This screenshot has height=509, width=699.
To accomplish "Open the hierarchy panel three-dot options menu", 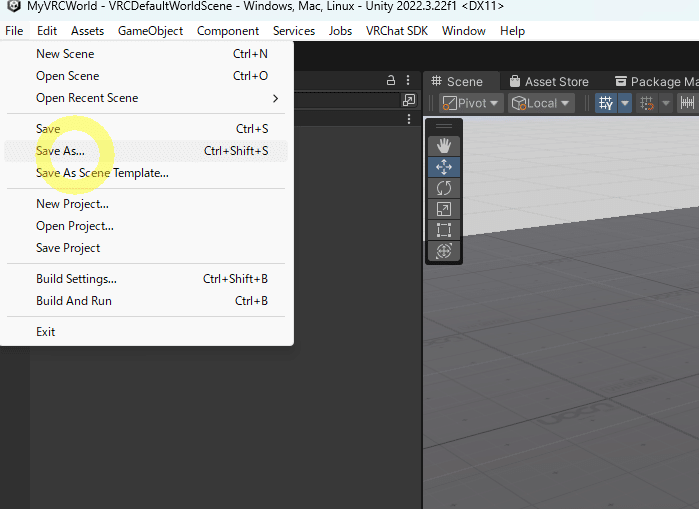I will click(408, 80).
